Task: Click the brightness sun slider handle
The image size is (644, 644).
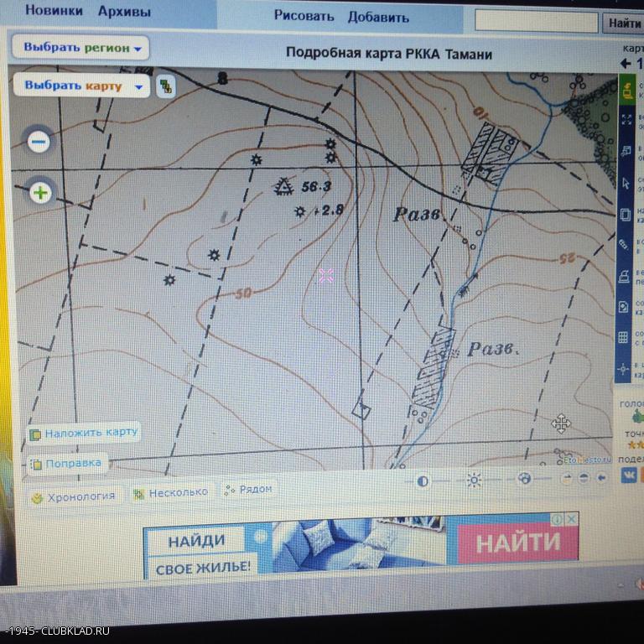Action: tap(474, 480)
